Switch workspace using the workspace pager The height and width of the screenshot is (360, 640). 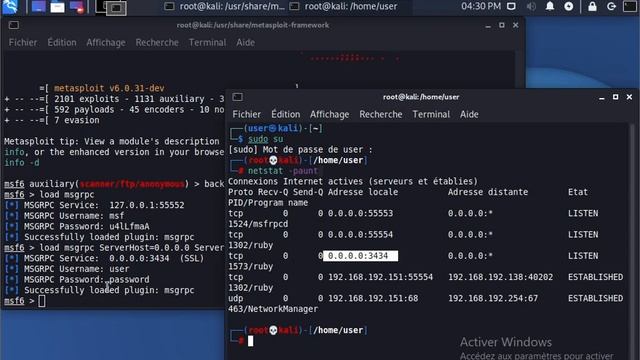[111, 7]
